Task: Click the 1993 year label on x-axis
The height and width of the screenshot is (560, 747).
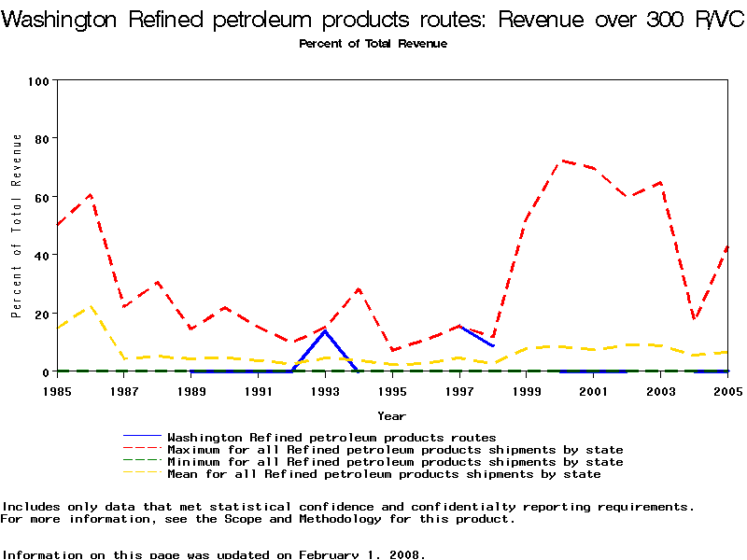Action: (x=325, y=391)
